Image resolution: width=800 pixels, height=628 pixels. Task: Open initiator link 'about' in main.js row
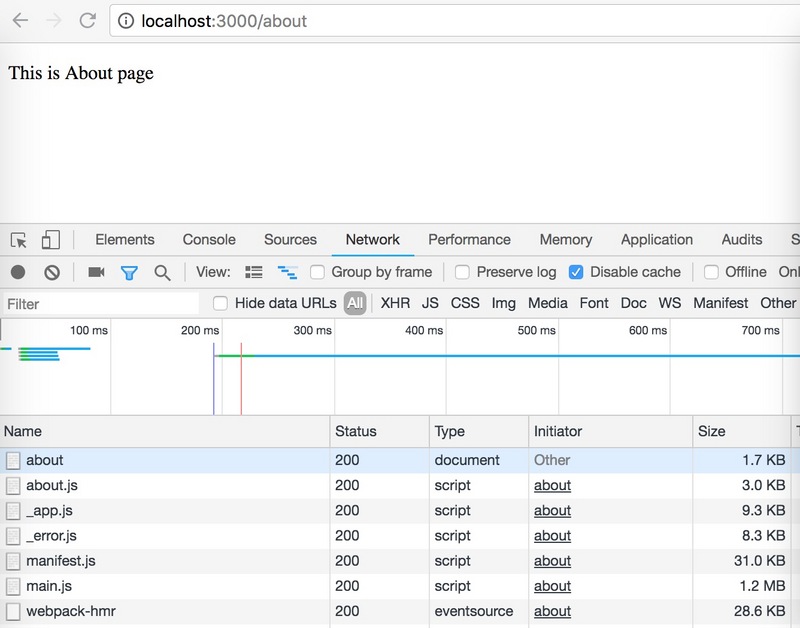click(553, 586)
